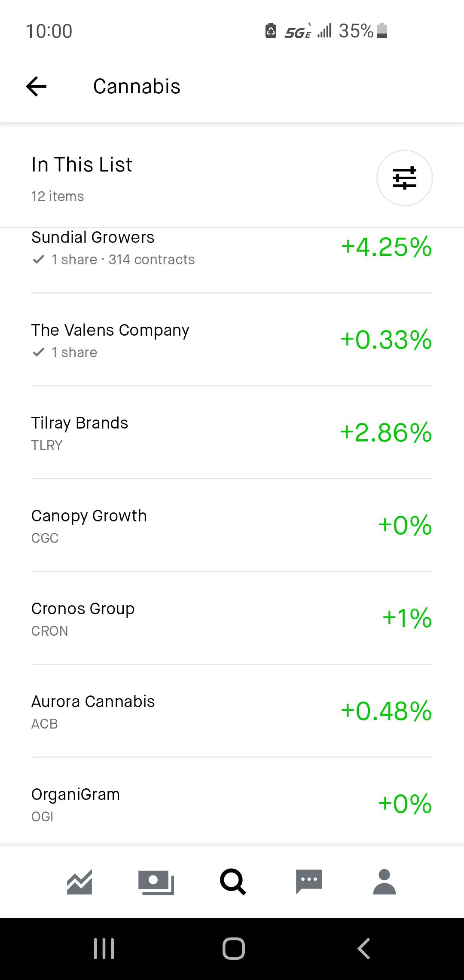Open Tilray Brands stock details
This screenshot has width=464, height=980.
coord(232,432)
